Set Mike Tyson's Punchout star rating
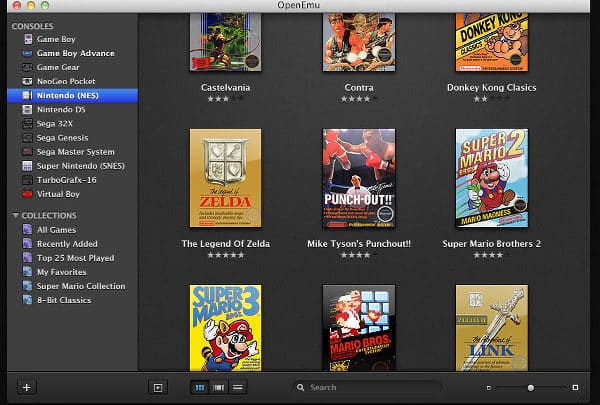This screenshot has width=600, height=405. [x=359, y=255]
